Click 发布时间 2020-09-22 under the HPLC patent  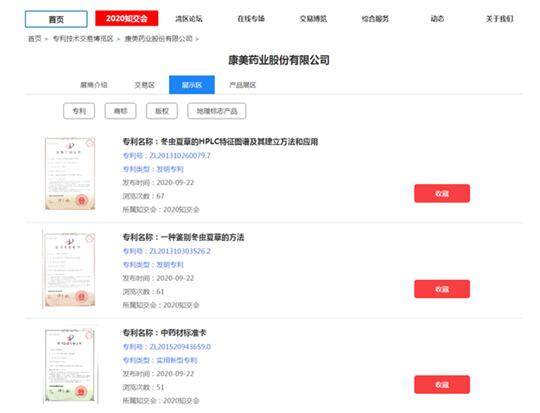158,183
